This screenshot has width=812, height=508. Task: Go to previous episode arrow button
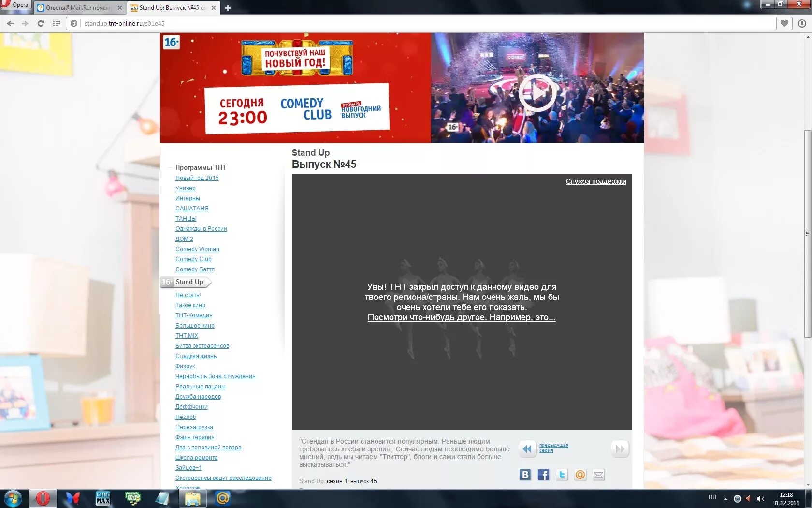click(x=527, y=449)
